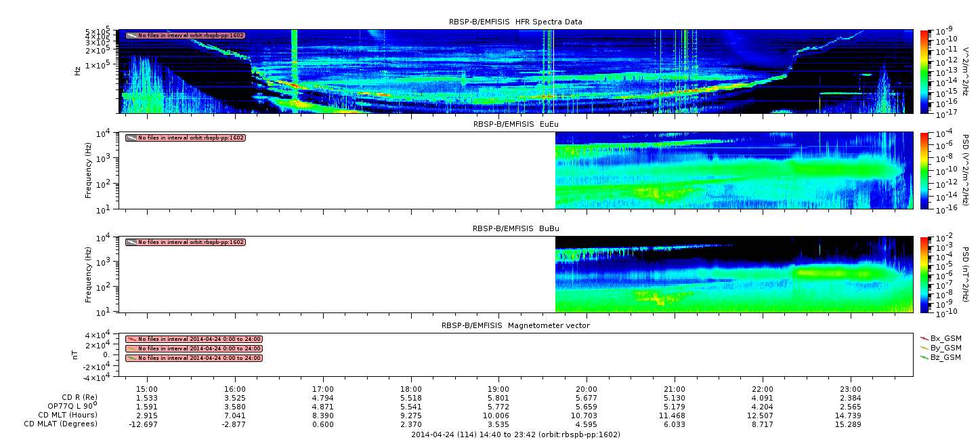Select the RBSP-B/EMFISIS BuBu plot title

[x=515, y=228]
